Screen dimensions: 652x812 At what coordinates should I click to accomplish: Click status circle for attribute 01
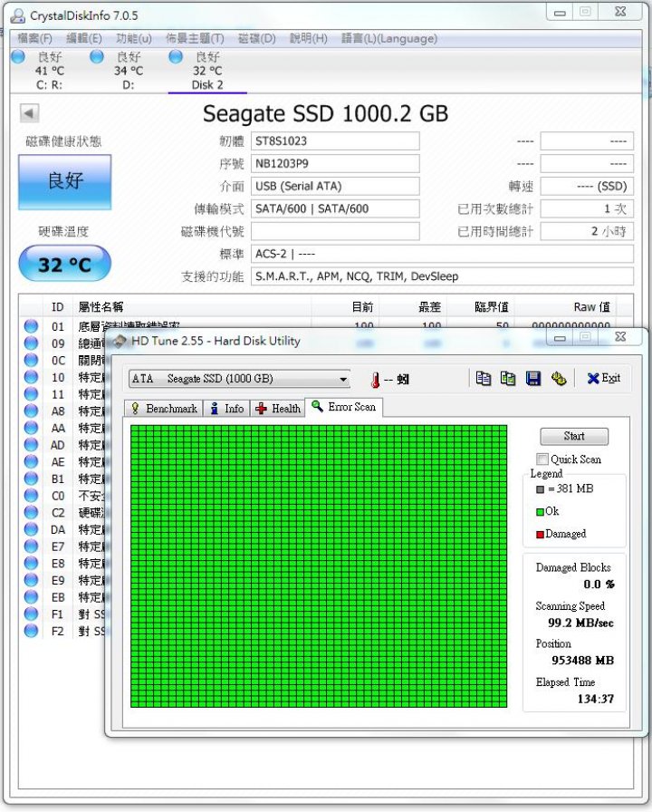(31, 325)
